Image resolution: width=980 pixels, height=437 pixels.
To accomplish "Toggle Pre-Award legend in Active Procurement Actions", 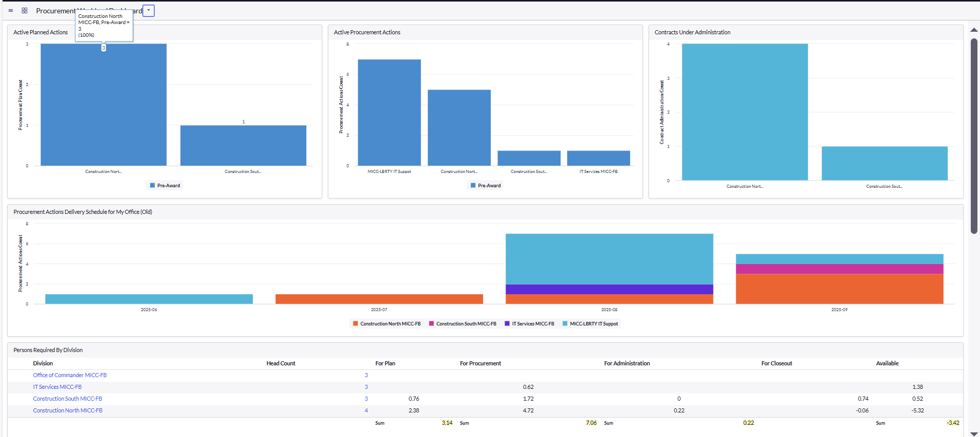I will [485, 186].
